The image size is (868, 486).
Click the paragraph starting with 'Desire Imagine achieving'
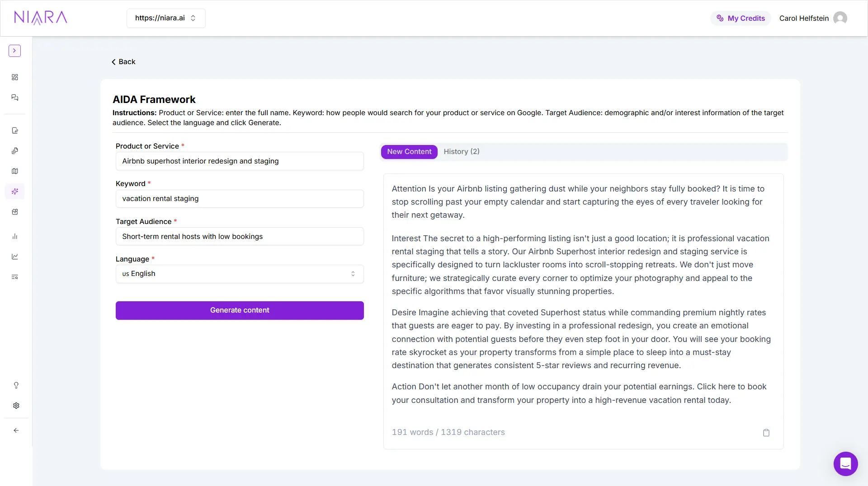pyautogui.click(x=581, y=339)
